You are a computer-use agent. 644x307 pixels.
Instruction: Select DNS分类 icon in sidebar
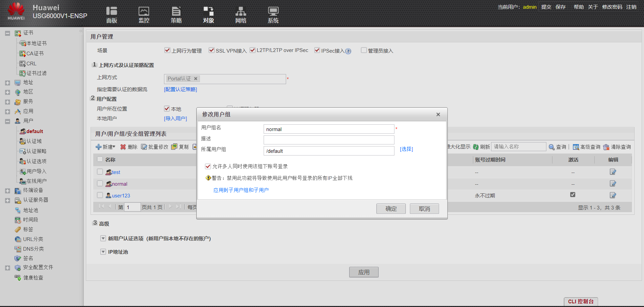pyautogui.click(x=18, y=249)
